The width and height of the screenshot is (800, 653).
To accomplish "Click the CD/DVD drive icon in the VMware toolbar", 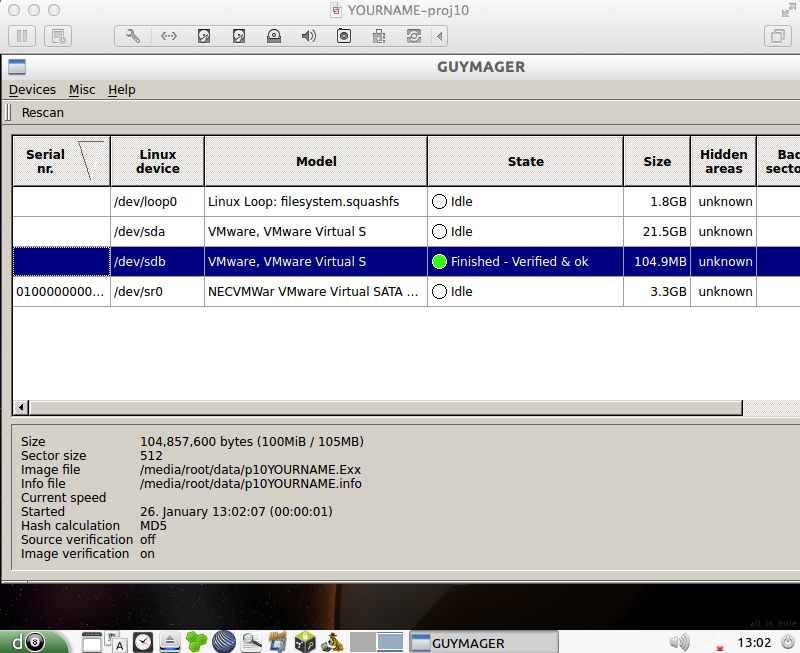I will [x=274, y=36].
